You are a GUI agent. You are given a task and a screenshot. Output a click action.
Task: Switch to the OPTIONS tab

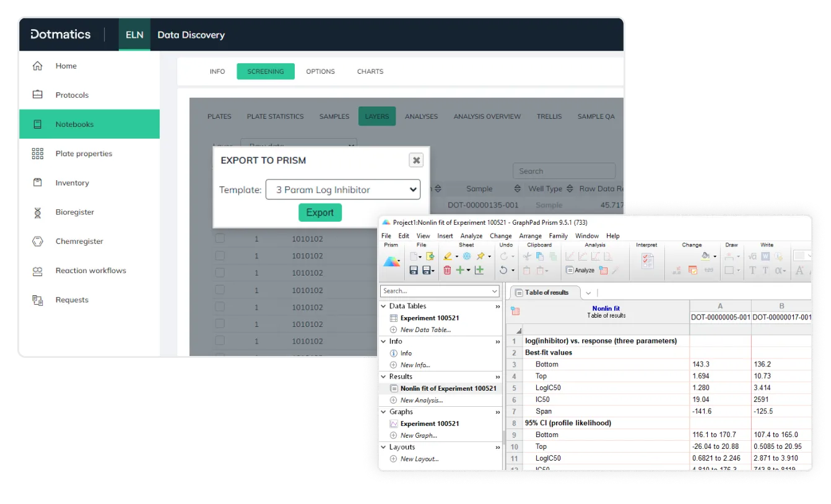[x=320, y=71]
